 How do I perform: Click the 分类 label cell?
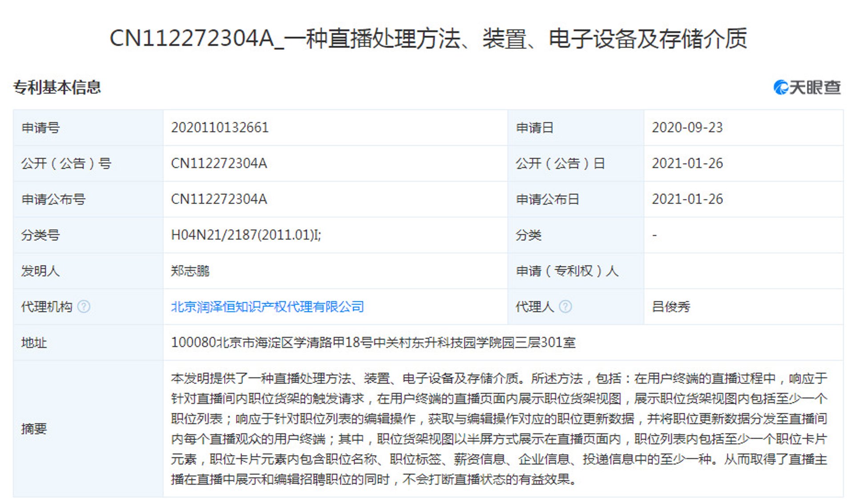pos(576,235)
